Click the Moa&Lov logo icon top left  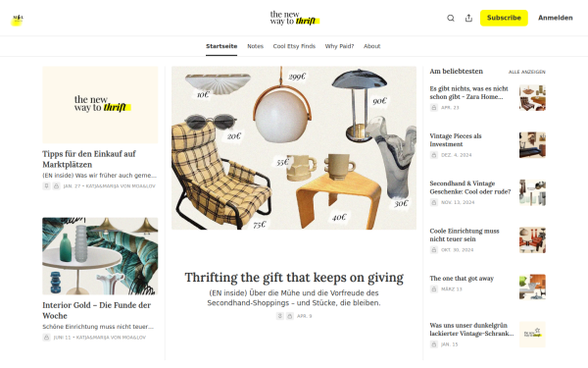click(x=18, y=20)
